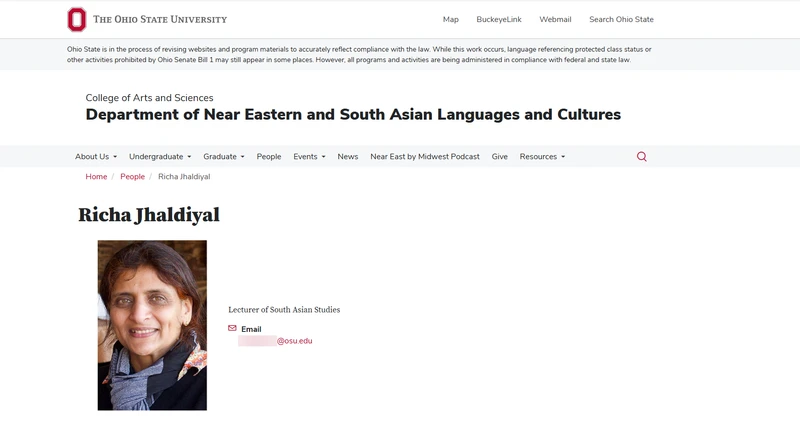The height and width of the screenshot is (427, 800).
Task: Click People in the breadcrumb trail
Action: point(132,177)
